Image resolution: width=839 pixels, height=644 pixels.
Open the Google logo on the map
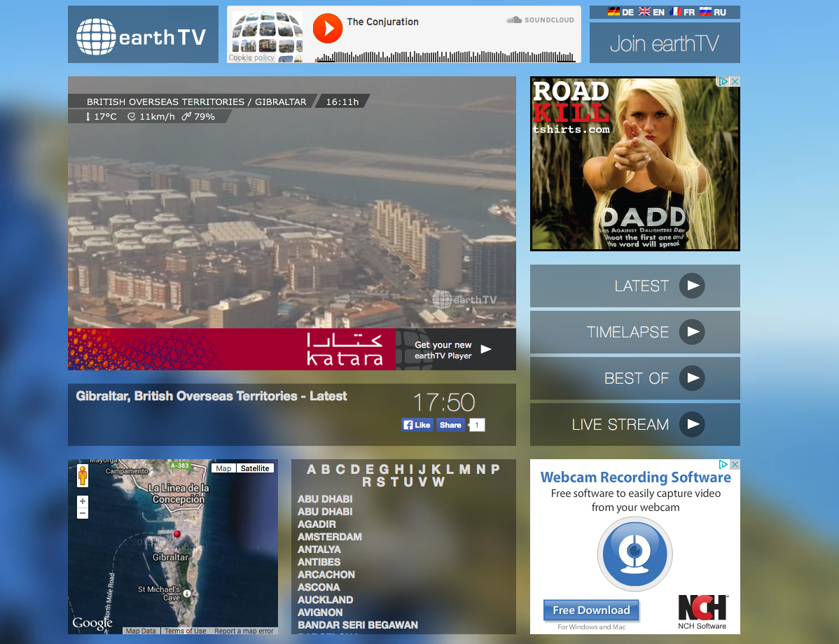click(x=92, y=623)
